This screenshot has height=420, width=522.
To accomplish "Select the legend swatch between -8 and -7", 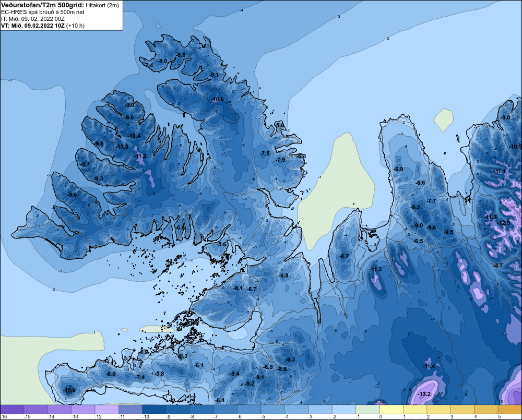I will pos(201,410).
